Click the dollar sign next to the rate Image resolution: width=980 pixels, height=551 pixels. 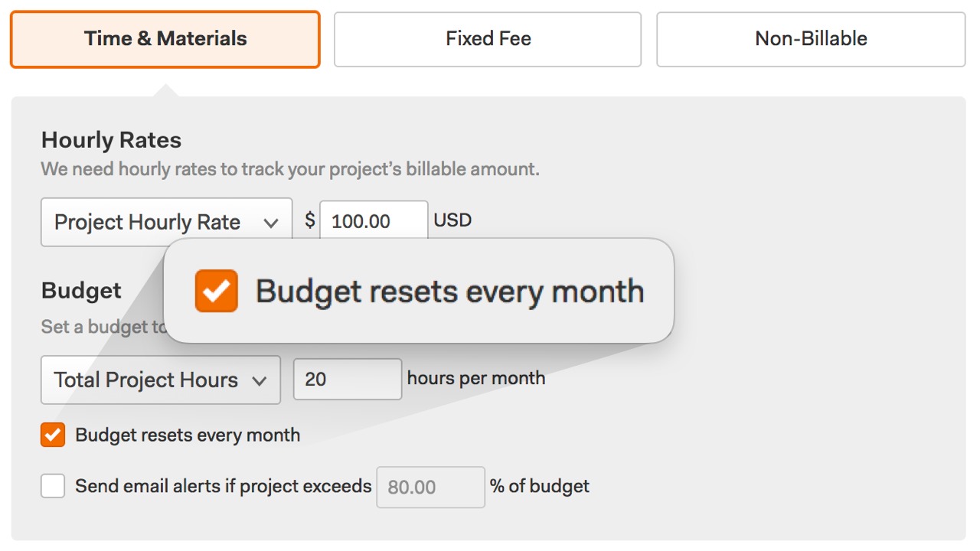(x=309, y=220)
